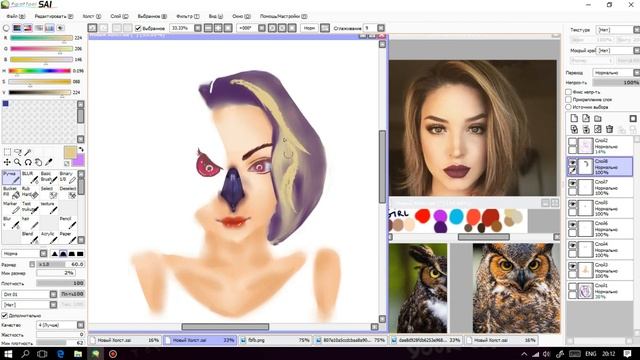640x360 pixels.
Task: Swap foreground and background colors
Action: click(81, 149)
